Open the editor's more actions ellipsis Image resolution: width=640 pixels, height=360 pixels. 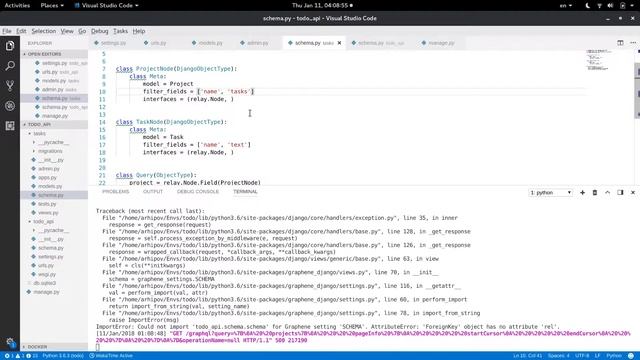[633, 43]
